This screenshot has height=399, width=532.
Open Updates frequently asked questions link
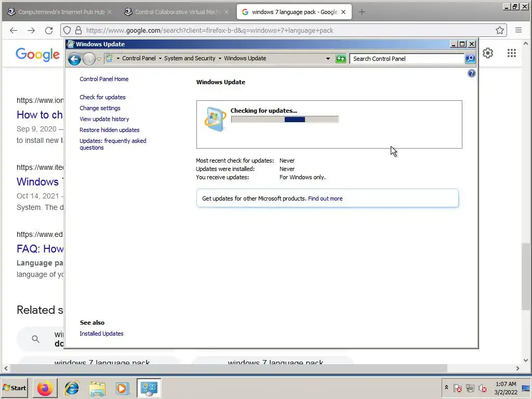pos(113,144)
